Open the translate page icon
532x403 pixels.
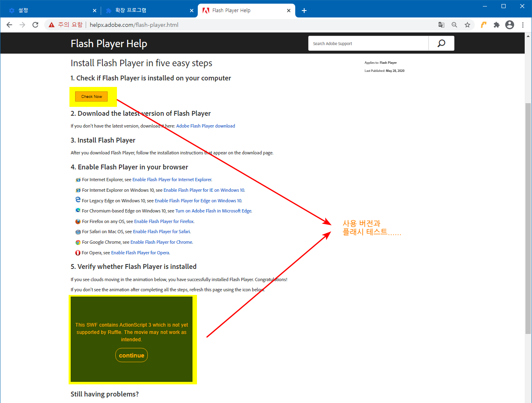[441, 25]
